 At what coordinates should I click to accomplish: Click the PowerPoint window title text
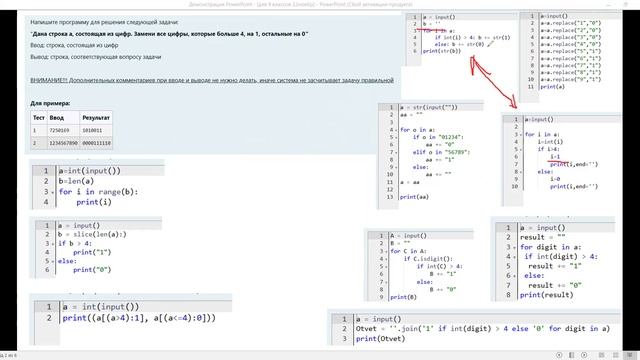coord(301,4)
